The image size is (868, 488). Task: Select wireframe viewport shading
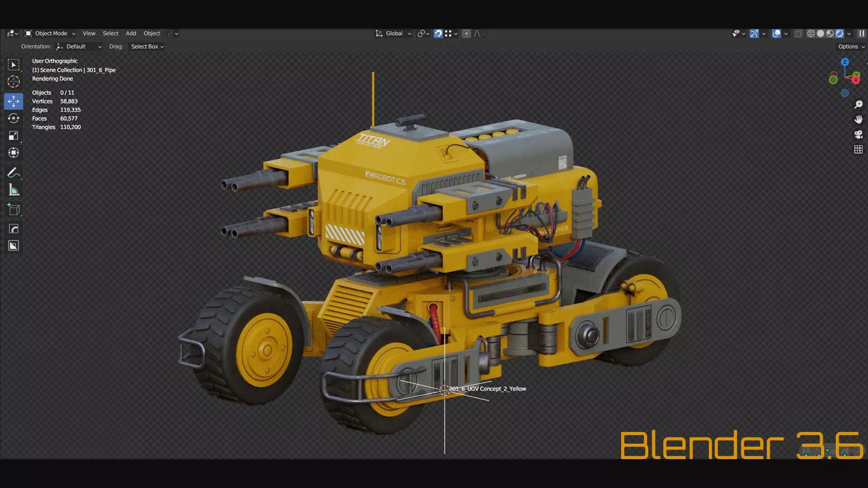click(x=811, y=33)
